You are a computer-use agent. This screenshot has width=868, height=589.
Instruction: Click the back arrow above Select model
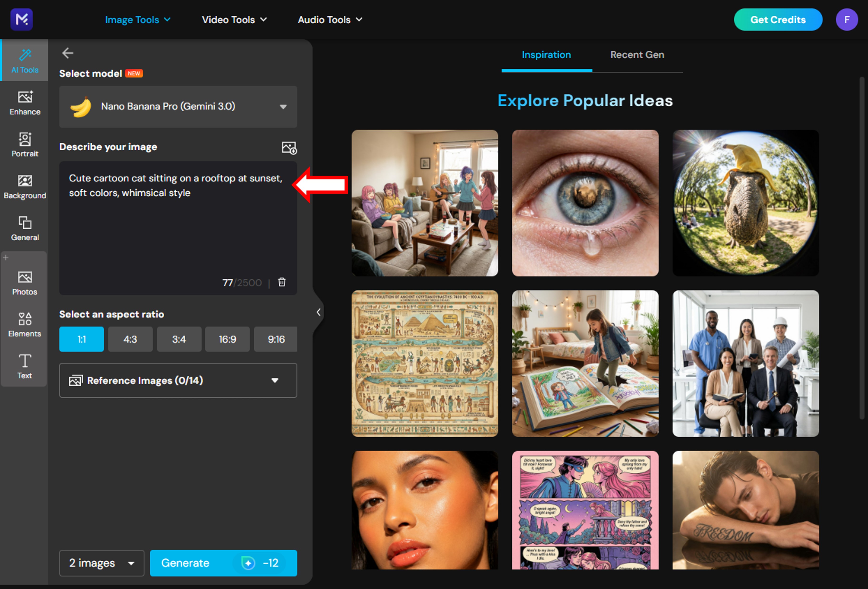coord(68,53)
